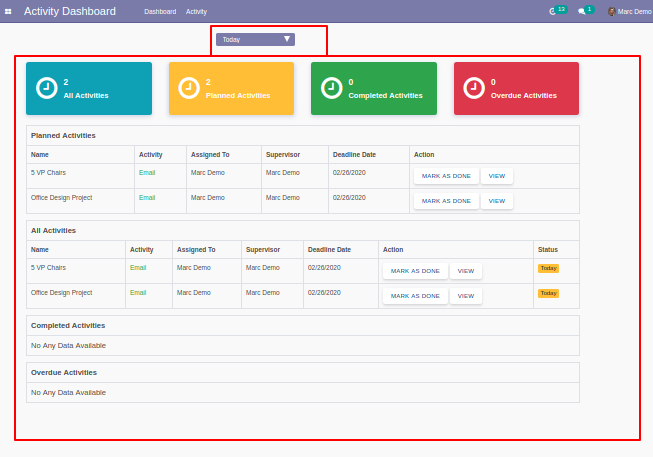This screenshot has height=457, width=653.
Task: Click No Any Data Available under Completed Activities
Action: point(68,345)
